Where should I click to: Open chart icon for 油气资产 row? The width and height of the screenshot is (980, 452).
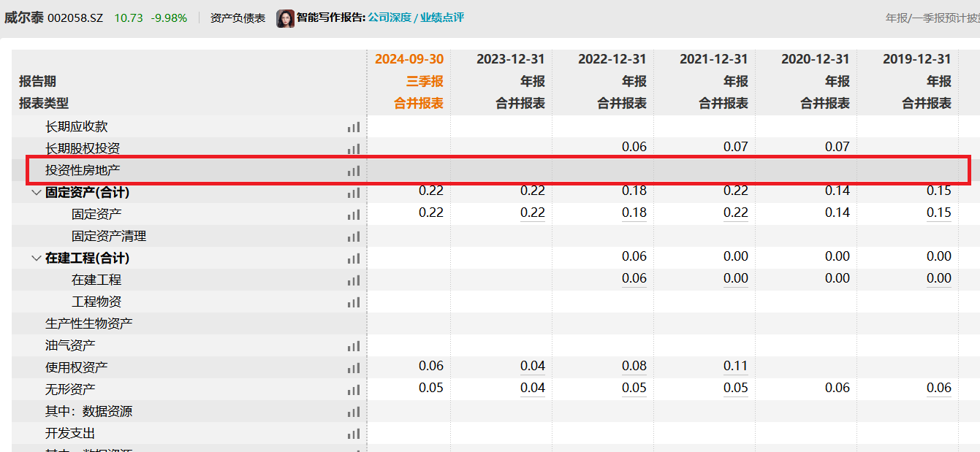tap(354, 346)
